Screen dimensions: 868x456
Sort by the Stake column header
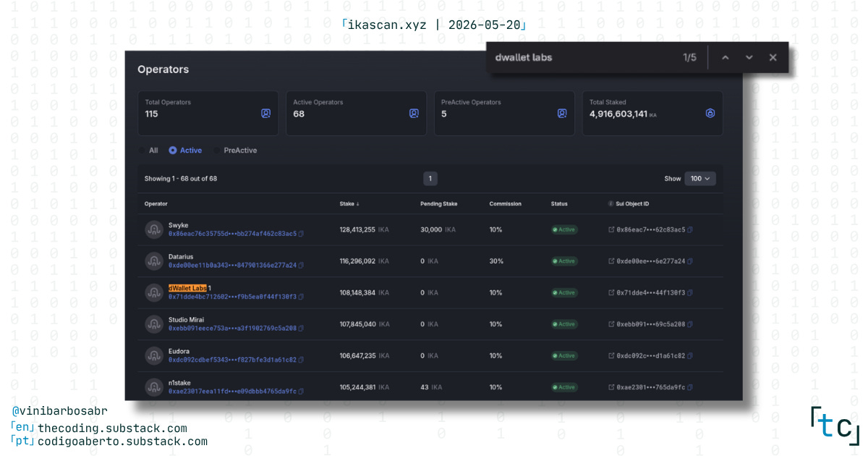coord(349,204)
